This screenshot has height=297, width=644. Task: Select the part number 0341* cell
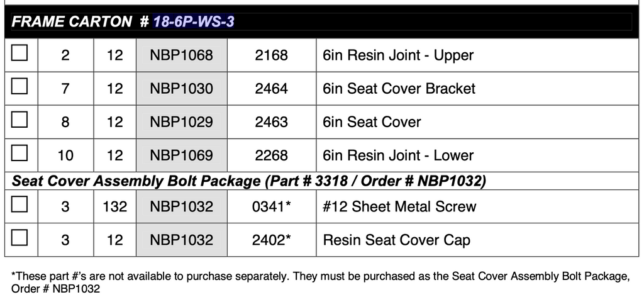point(271,206)
